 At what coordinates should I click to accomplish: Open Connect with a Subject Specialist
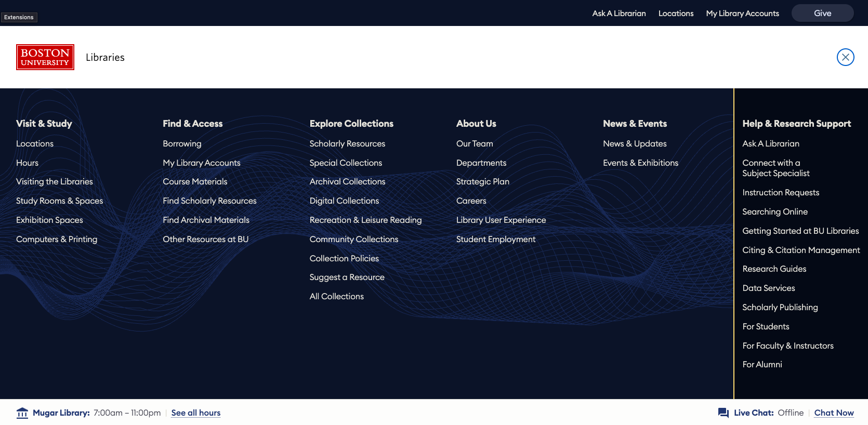coord(776,168)
